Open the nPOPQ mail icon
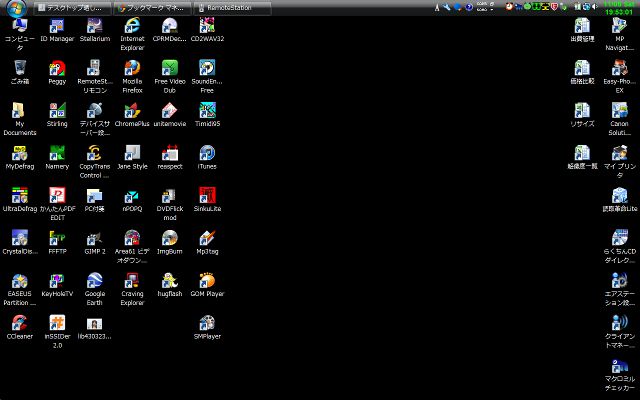The width and height of the screenshot is (640, 400). point(132,200)
